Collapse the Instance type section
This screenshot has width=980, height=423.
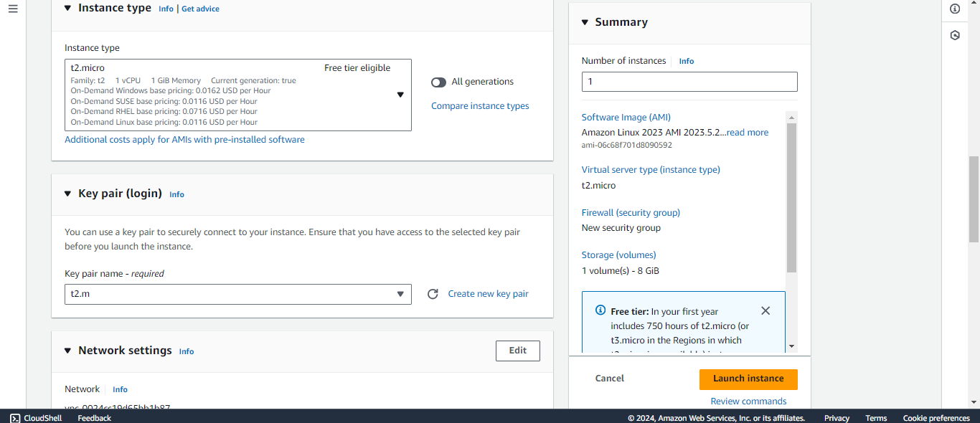click(x=67, y=8)
